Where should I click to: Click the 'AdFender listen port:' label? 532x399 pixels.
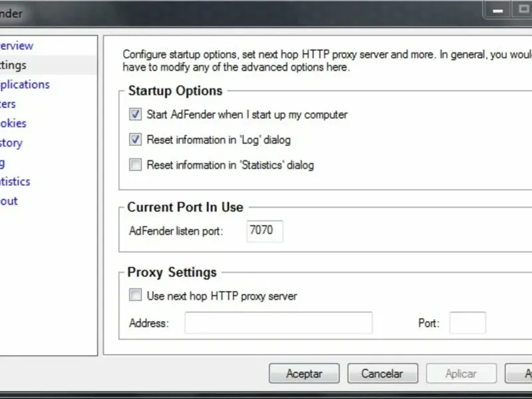click(x=176, y=231)
